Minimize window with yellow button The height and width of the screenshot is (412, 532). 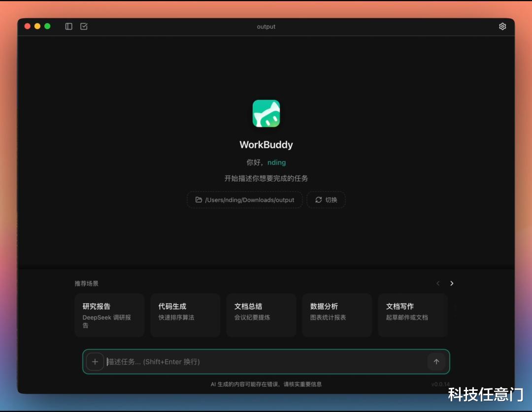point(37,26)
